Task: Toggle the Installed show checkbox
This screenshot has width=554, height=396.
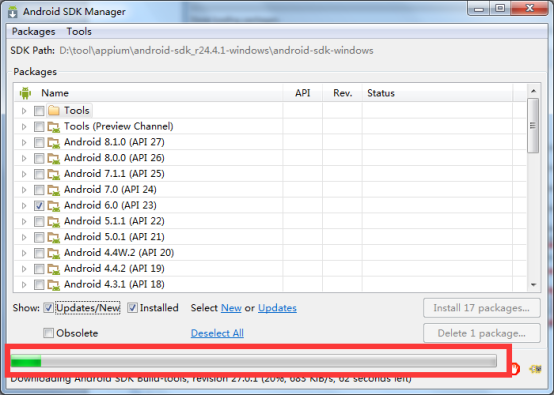Action: (132, 308)
